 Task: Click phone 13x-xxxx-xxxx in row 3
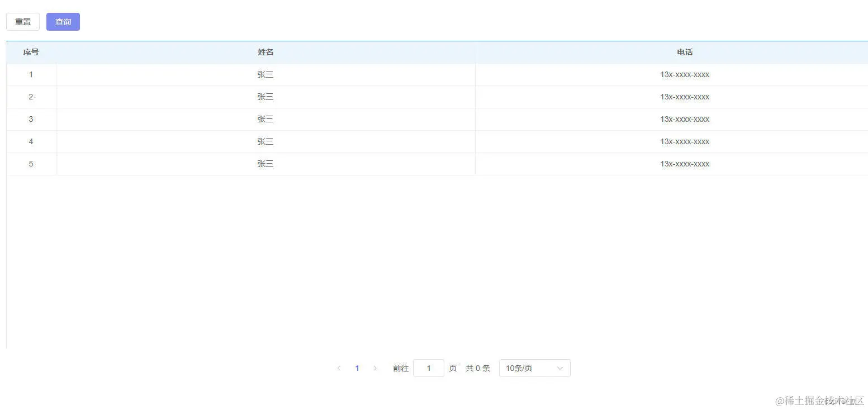tap(685, 119)
